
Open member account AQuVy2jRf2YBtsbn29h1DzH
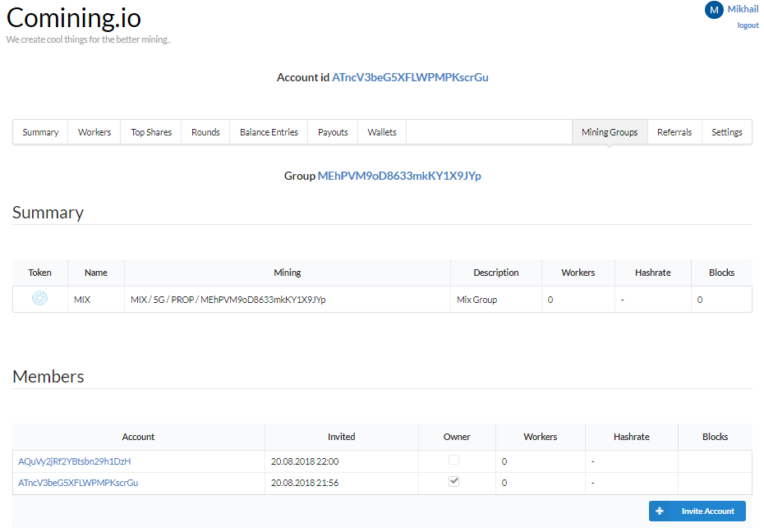[x=74, y=461]
